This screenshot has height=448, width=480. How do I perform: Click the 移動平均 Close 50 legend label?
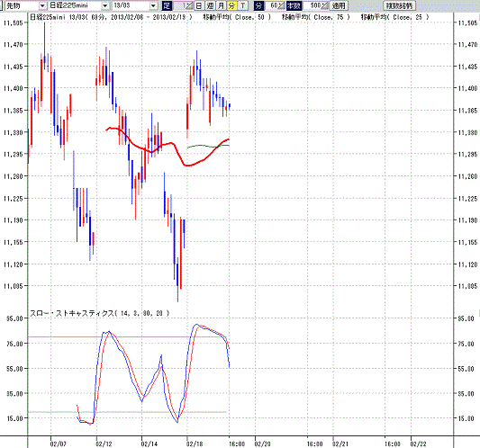[x=237, y=17]
